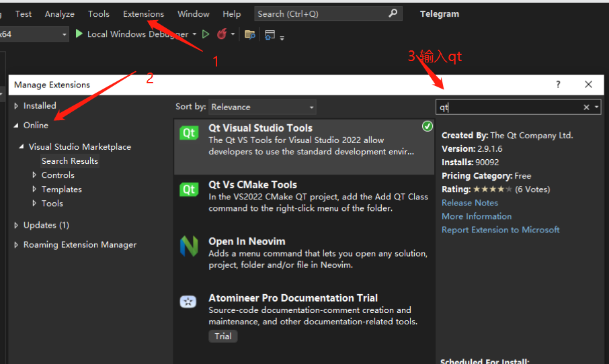The width and height of the screenshot is (609, 364).
Task: Open the More Information link
Action: 477,216
